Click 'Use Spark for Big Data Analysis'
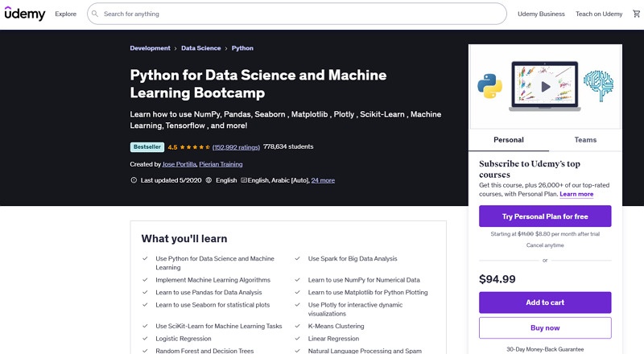This screenshot has width=644, height=358. (x=353, y=259)
